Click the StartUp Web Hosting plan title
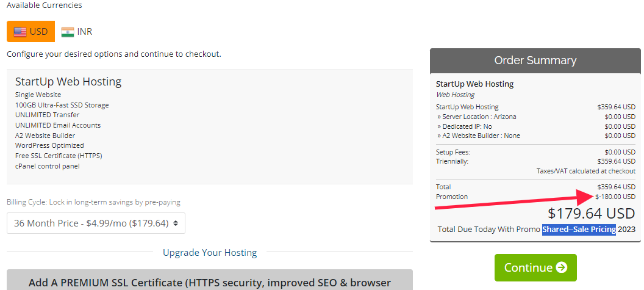 tap(68, 81)
